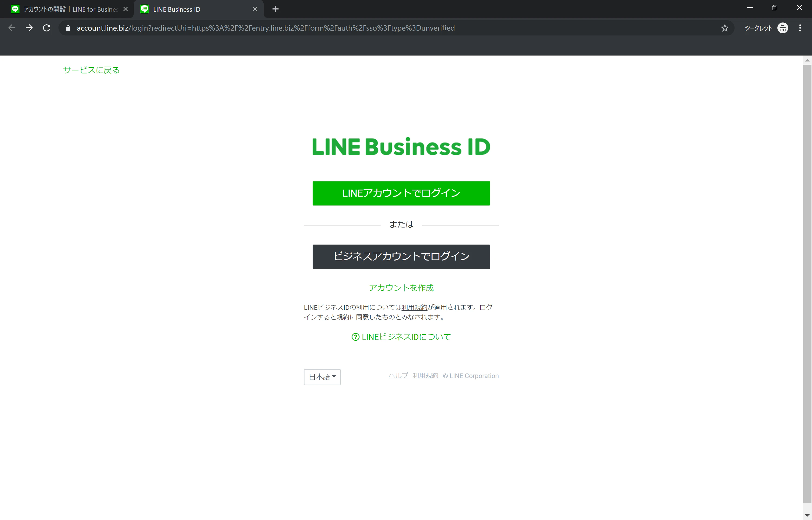Select the LINE Business ID tab
This screenshot has width=812, height=520.
point(198,9)
